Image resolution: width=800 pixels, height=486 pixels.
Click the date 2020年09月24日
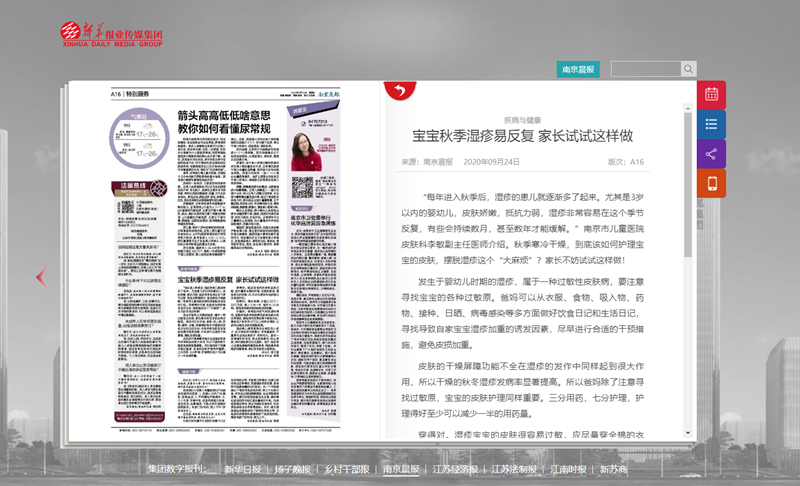tap(491, 162)
